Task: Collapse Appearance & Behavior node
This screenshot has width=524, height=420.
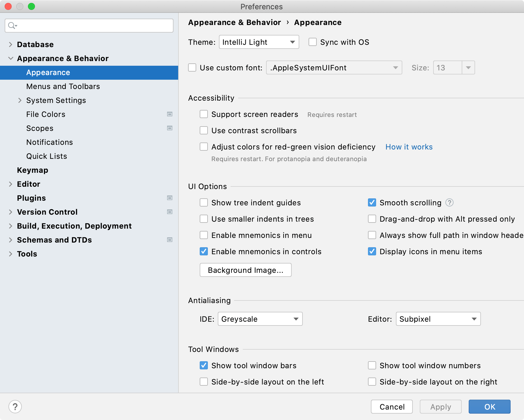Action: pyautogui.click(x=10, y=58)
